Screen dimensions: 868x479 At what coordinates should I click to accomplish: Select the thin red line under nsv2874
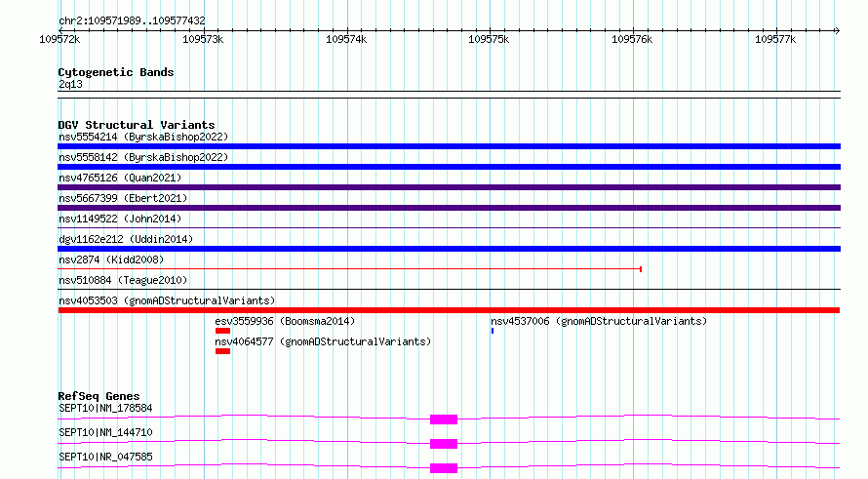350,269
